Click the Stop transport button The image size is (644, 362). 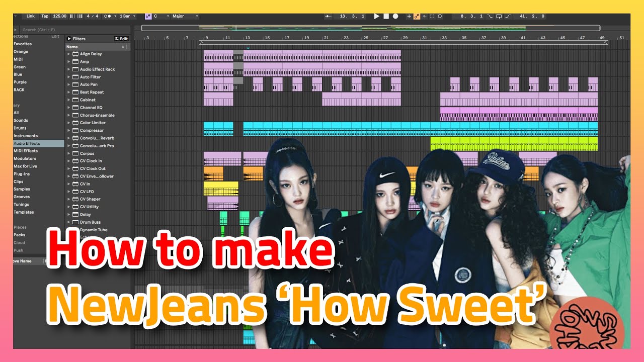(386, 16)
